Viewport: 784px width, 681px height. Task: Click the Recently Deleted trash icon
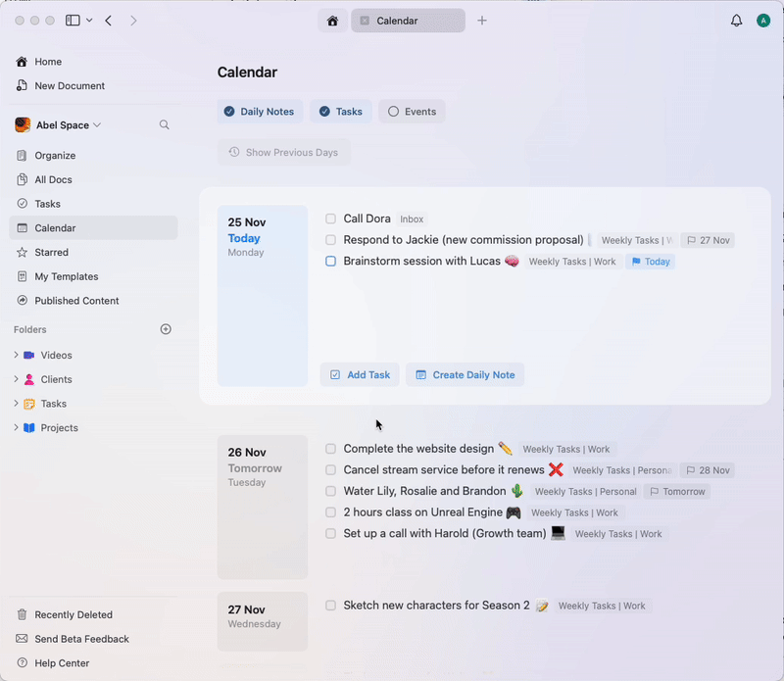[22, 613]
